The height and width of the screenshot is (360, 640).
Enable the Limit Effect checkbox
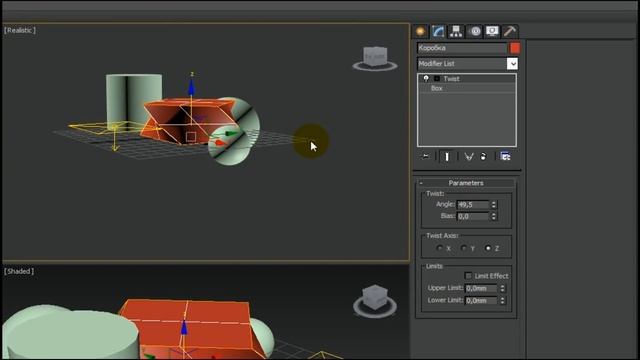pyautogui.click(x=468, y=276)
